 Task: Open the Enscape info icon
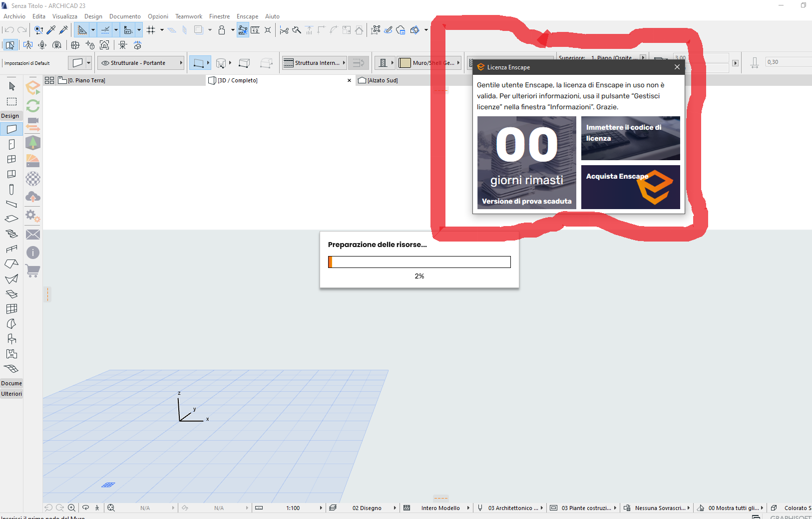coord(33,253)
